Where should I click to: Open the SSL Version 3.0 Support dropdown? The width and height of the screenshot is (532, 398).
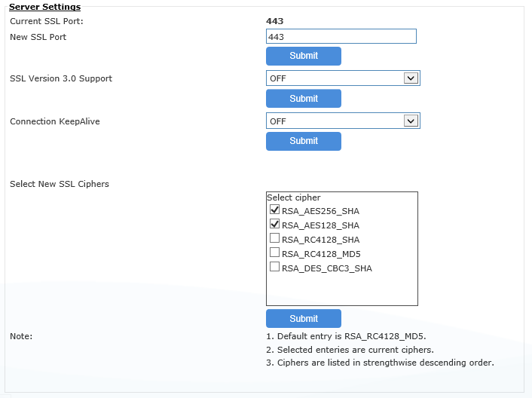pyautogui.click(x=343, y=78)
